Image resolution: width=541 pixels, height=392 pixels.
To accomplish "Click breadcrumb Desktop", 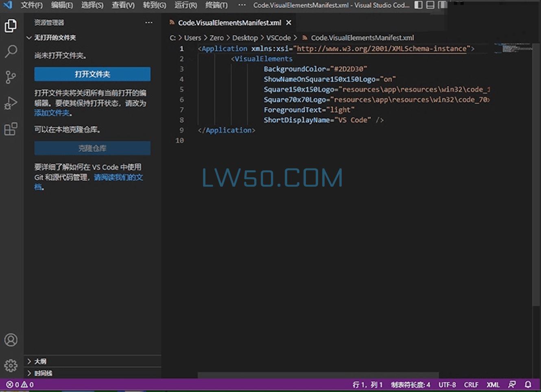I will (x=245, y=38).
